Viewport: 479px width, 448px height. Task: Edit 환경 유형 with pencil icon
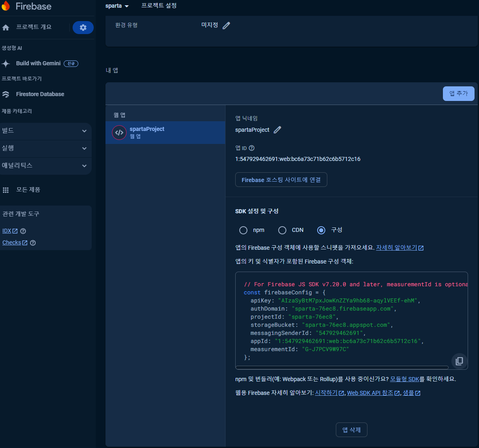click(x=226, y=26)
